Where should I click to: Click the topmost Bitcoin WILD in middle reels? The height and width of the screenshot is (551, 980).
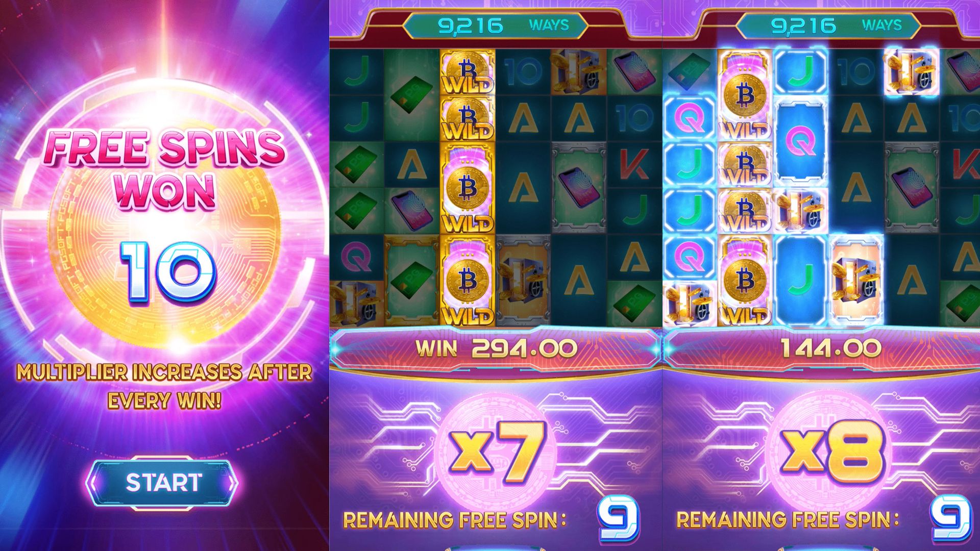pyautogui.click(x=467, y=72)
